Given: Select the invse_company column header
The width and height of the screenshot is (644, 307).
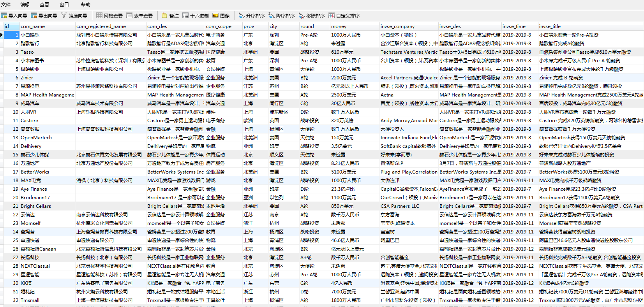Looking at the screenshot, I should coord(409,26).
